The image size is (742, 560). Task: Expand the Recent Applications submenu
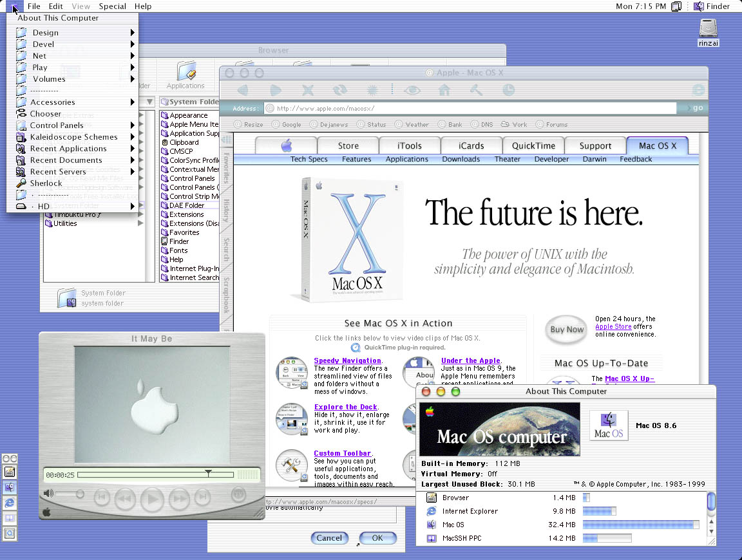click(68, 149)
